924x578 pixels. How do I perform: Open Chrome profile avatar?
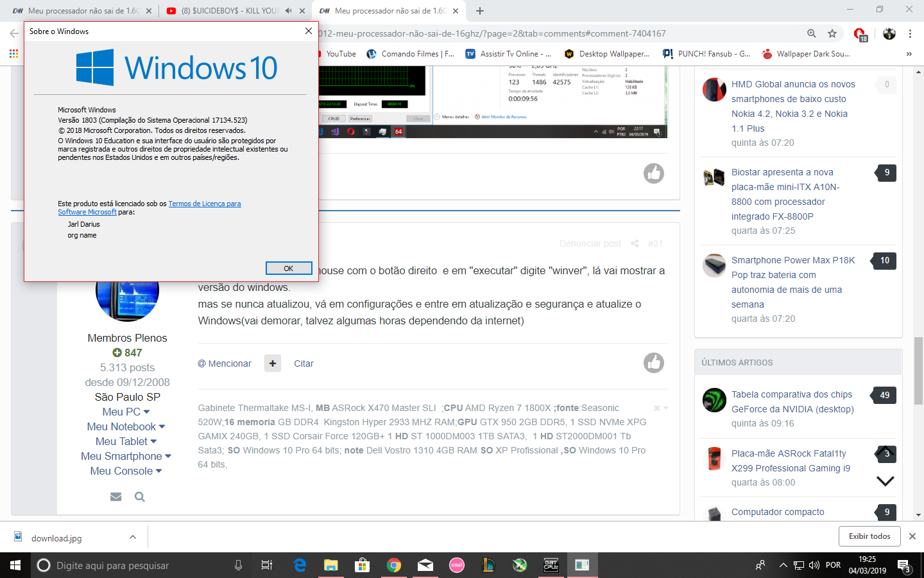coord(889,33)
